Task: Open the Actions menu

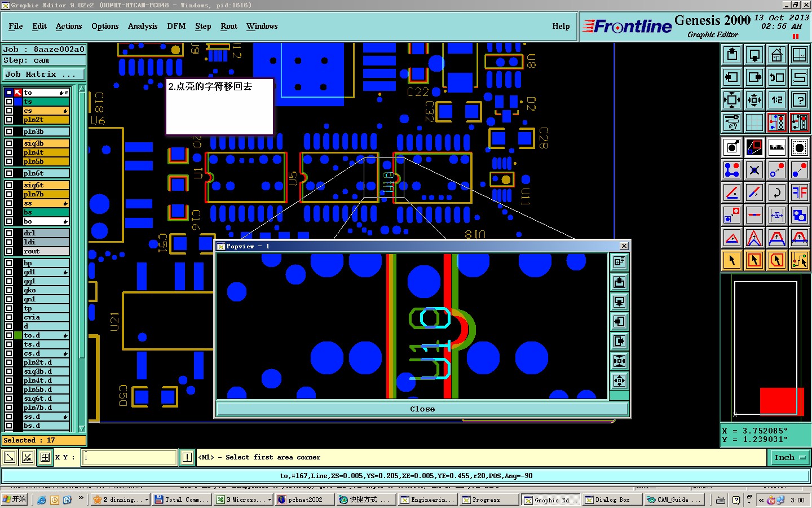Action: pyautogui.click(x=69, y=27)
